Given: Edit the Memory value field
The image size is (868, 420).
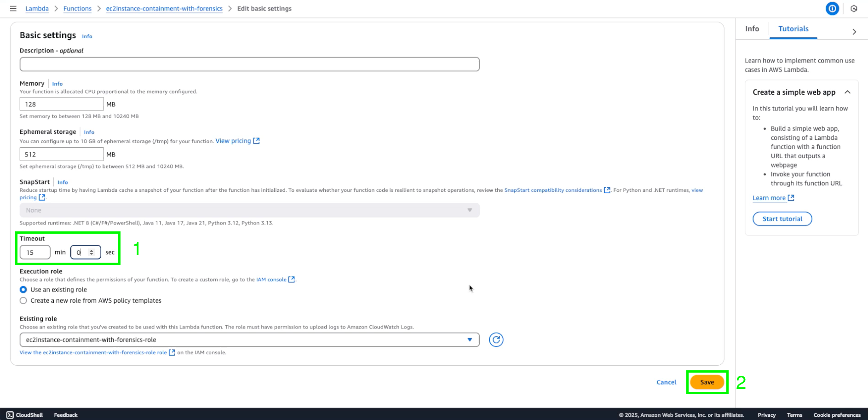Looking at the screenshot, I should [62, 104].
